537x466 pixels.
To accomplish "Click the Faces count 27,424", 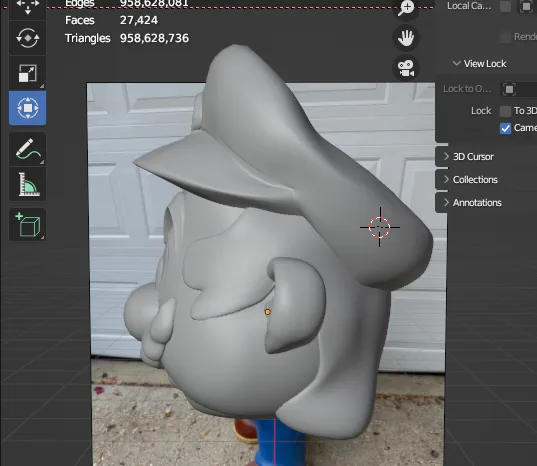I will (139, 20).
